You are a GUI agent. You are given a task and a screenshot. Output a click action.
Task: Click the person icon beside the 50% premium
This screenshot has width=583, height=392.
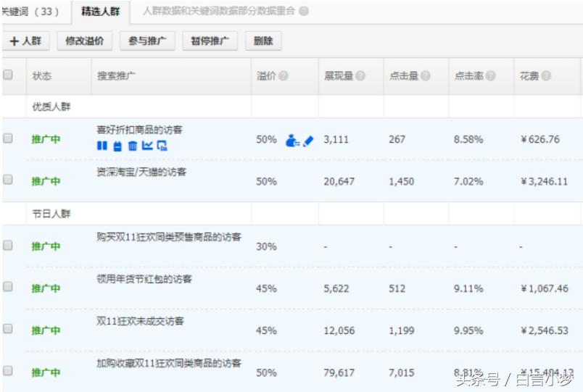point(292,140)
